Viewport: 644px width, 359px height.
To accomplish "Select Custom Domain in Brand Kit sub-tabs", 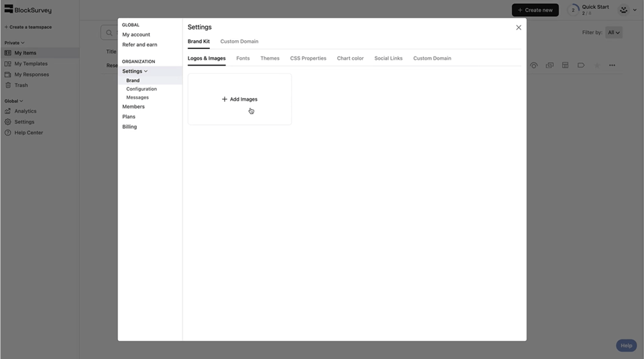I will coord(432,58).
